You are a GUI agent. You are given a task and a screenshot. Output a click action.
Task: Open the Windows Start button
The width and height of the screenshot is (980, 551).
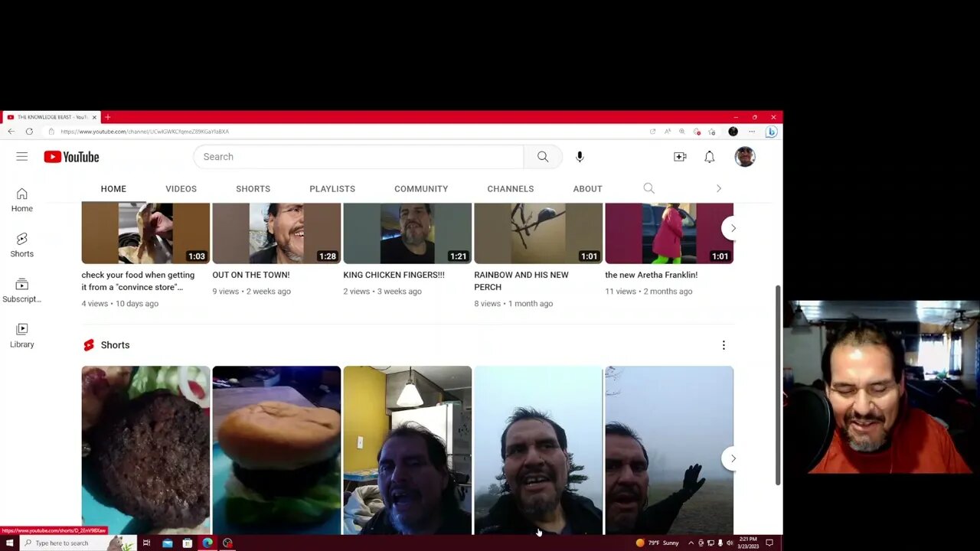click(9, 543)
